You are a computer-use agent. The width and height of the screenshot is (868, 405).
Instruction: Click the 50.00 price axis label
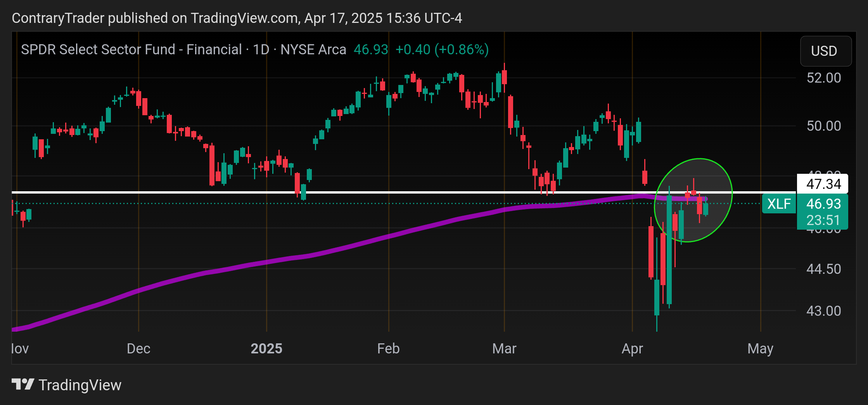click(824, 126)
